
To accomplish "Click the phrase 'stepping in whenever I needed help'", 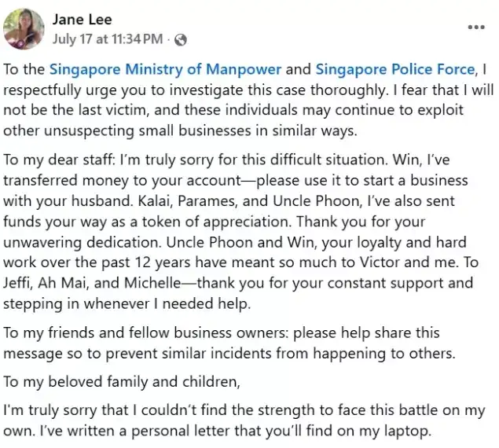I will (x=127, y=303).
